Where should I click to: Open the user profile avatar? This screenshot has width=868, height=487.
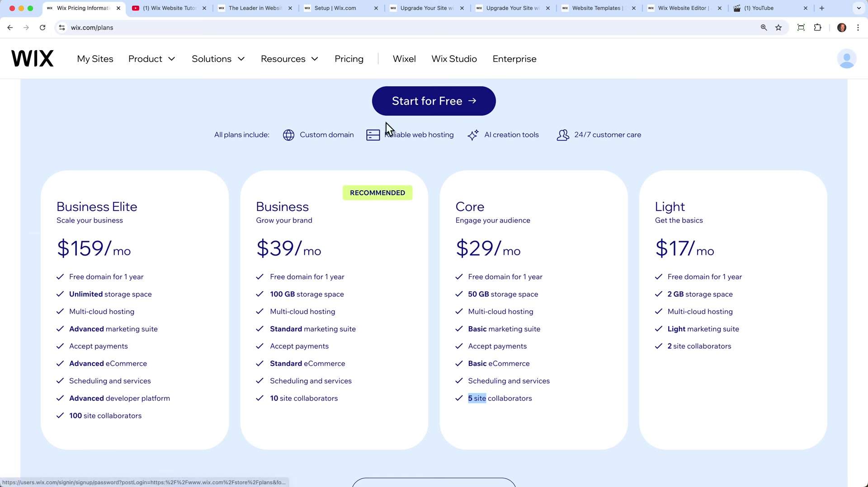(846, 59)
